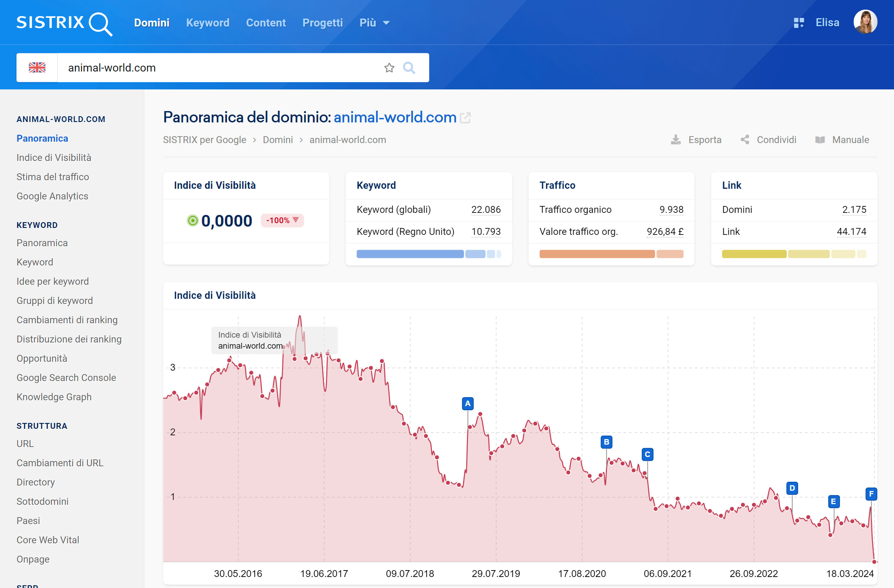Open Gruppi di keyword in sidebar
Viewport: 894px width, 588px height.
tap(54, 301)
